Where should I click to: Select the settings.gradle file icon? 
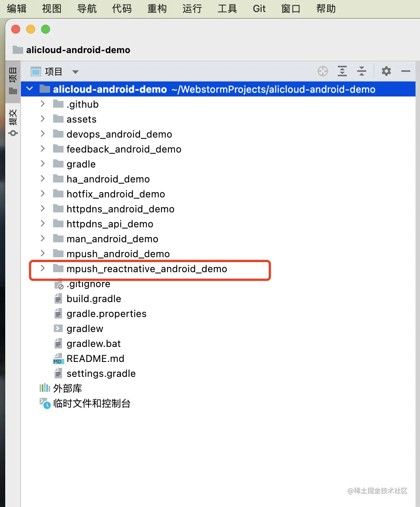58,373
